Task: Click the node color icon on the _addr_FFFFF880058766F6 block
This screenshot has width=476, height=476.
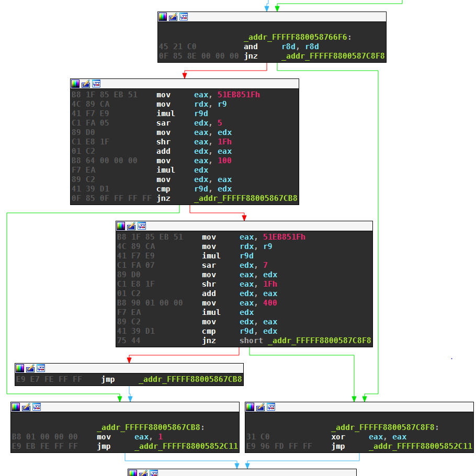Action: 163,17
